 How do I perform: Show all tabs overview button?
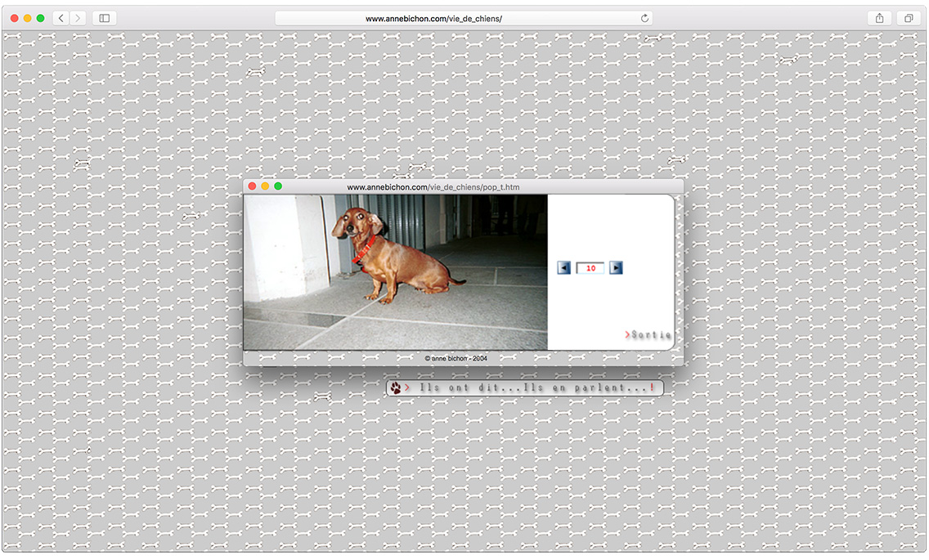(x=909, y=18)
